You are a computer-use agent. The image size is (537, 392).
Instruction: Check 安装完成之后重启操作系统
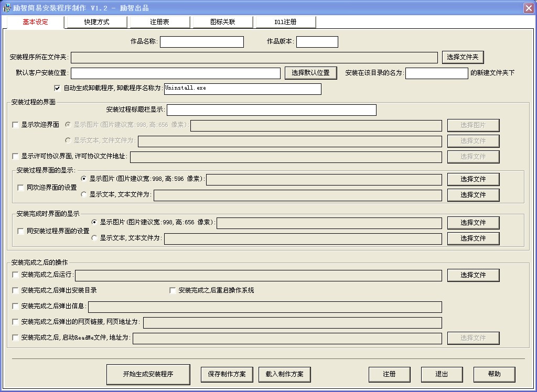tap(173, 290)
